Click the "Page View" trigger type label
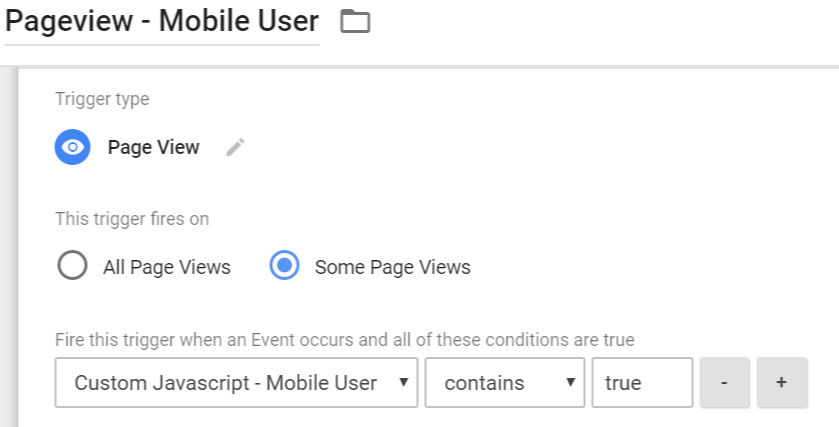 [153, 147]
